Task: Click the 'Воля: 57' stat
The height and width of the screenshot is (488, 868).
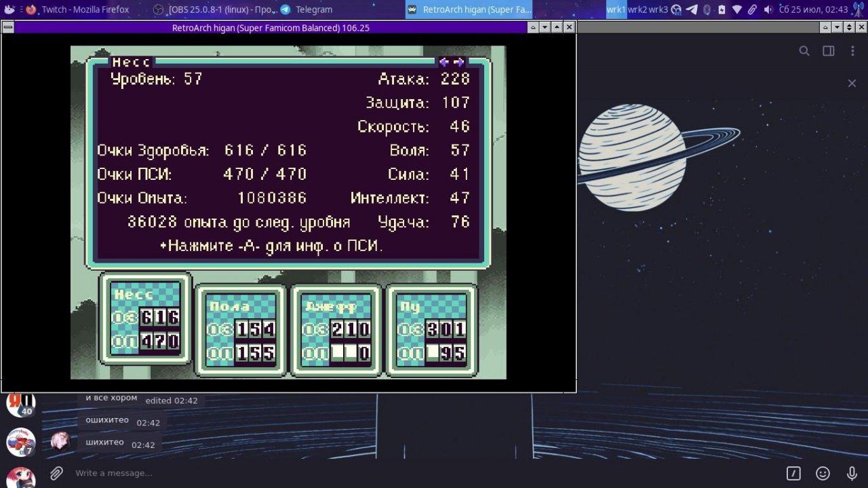Action: [x=430, y=150]
